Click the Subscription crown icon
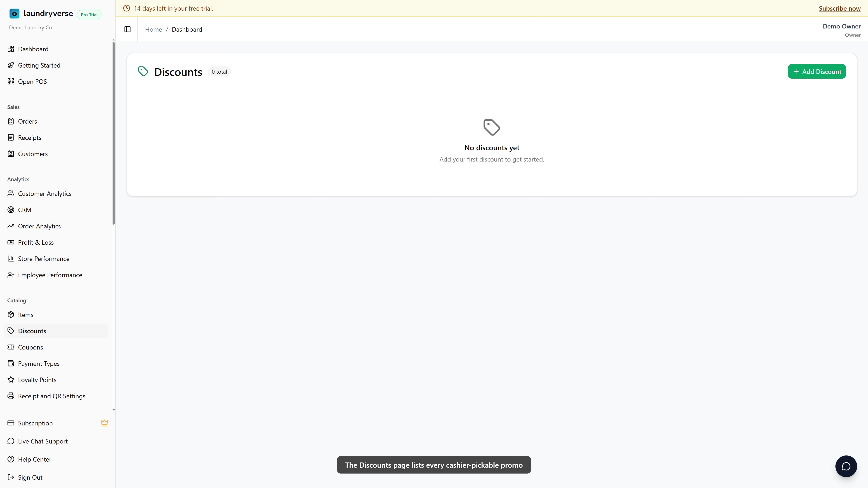The width and height of the screenshot is (868, 488). click(104, 423)
